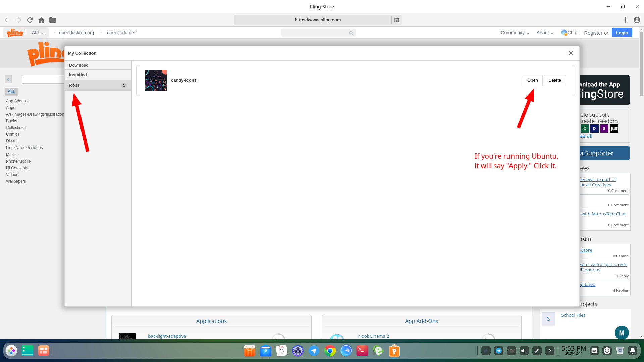
Task: Switch to the Download section
Action: (98, 65)
